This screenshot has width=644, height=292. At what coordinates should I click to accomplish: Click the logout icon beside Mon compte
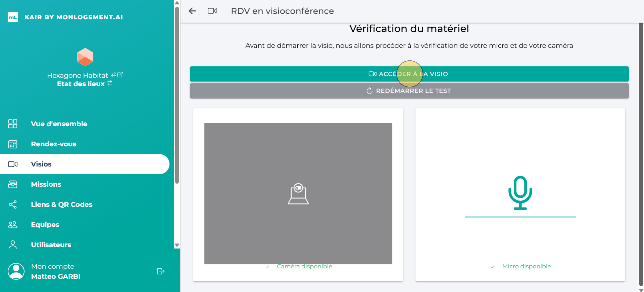[160, 271]
